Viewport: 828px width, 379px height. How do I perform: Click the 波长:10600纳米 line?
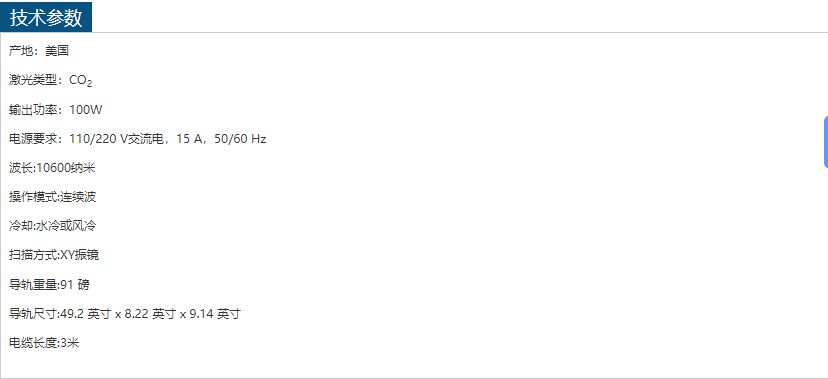[52, 168]
